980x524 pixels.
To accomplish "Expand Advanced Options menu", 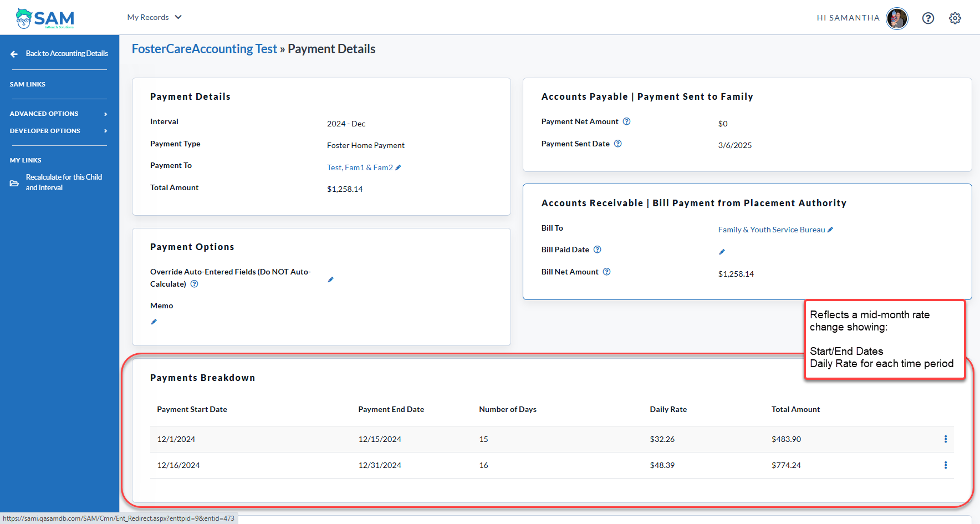I will pos(58,114).
